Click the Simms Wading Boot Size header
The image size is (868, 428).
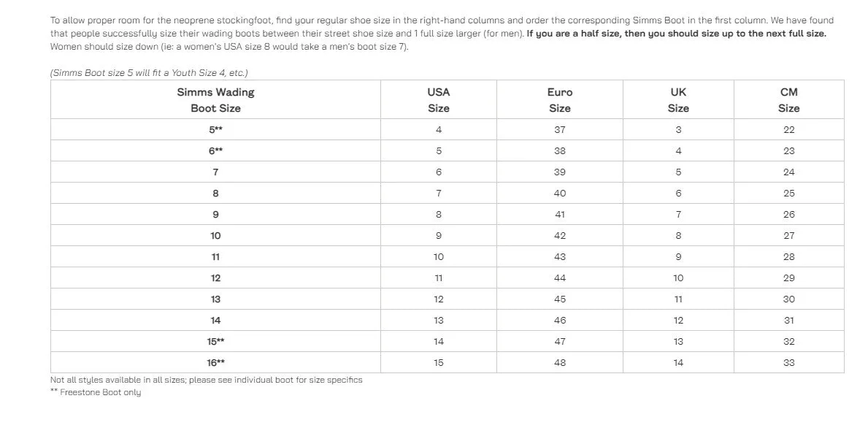point(215,99)
